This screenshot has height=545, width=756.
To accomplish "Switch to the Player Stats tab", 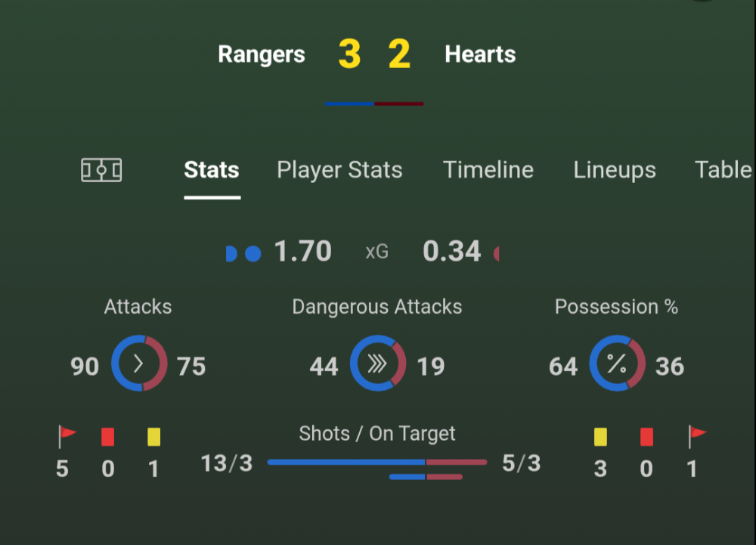I will tap(339, 170).
